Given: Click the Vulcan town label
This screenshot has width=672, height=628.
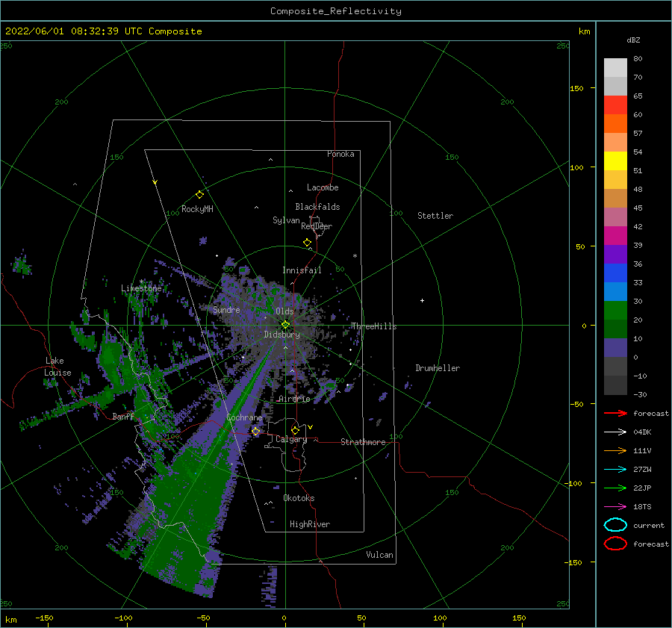Looking at the screenshot, I should [379, 555].
